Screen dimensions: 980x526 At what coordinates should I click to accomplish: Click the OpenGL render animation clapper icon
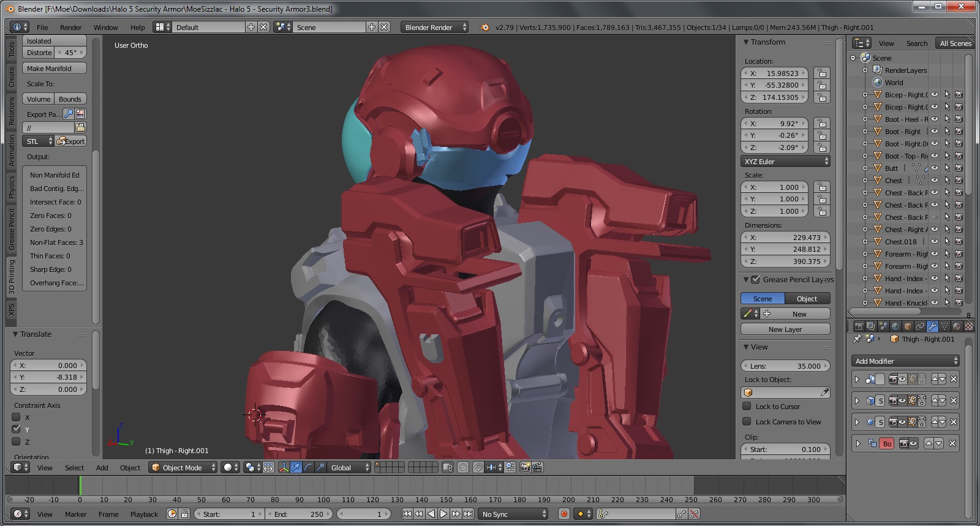tap(537, 467)
